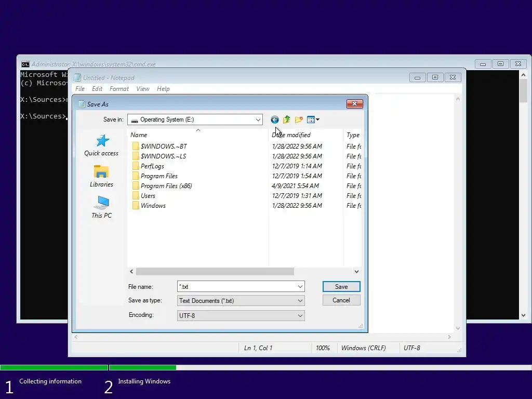Sort files by Type column header
The width and height of the screenshot is (532, 399).
point(353,135)
